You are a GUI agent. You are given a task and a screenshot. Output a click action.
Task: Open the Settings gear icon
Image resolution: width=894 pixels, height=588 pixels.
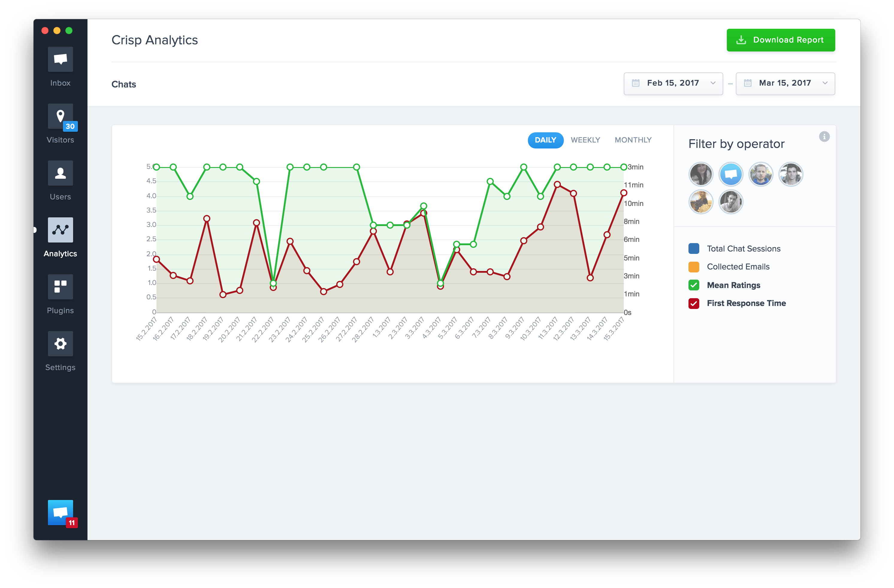coord(60,344)
